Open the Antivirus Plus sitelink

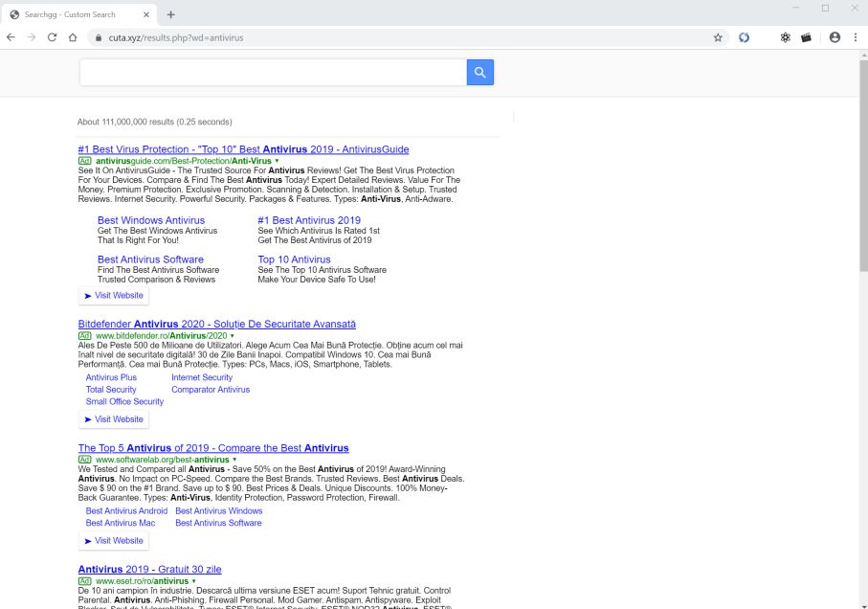[111, 377]
